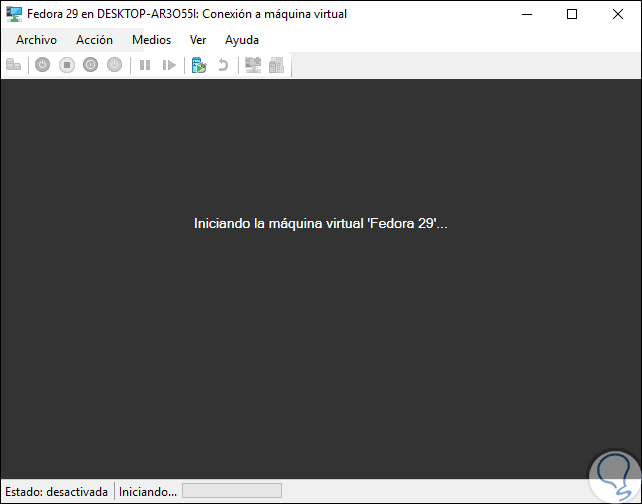Open the Ayuda menu
The width and height of the screenshot is (642, 504).
pos(242,40)
